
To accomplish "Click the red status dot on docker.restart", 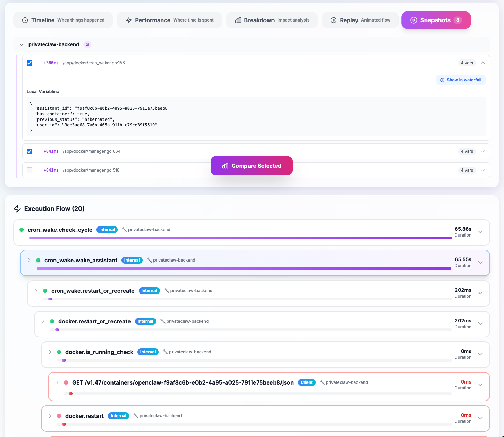I will click(x=59, y=416).
